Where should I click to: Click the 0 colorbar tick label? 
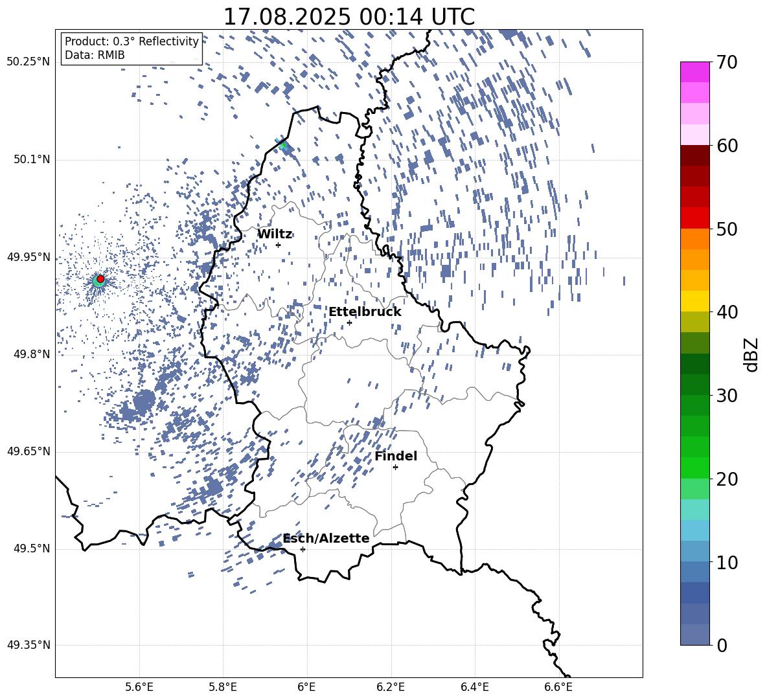coord(722,645)
